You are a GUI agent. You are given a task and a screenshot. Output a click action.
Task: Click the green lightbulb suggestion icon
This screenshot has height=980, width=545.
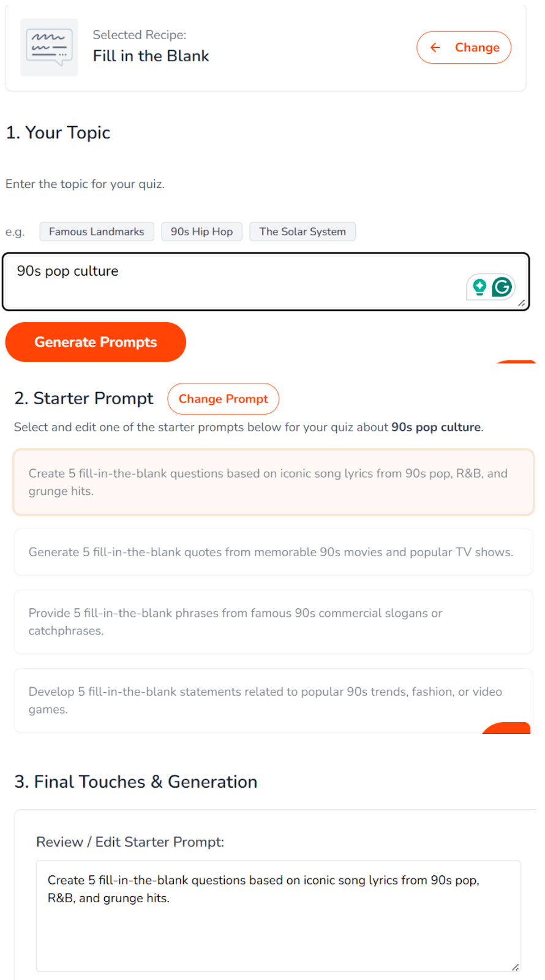(479, 287)
